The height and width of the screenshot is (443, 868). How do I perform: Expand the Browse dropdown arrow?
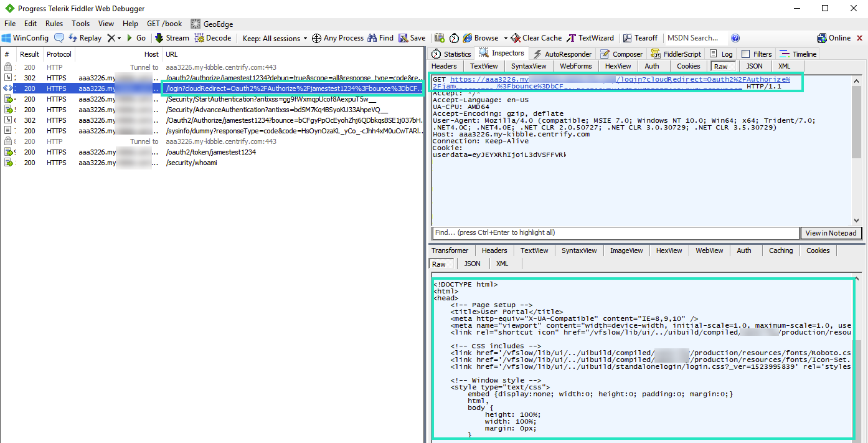[506, 38]
